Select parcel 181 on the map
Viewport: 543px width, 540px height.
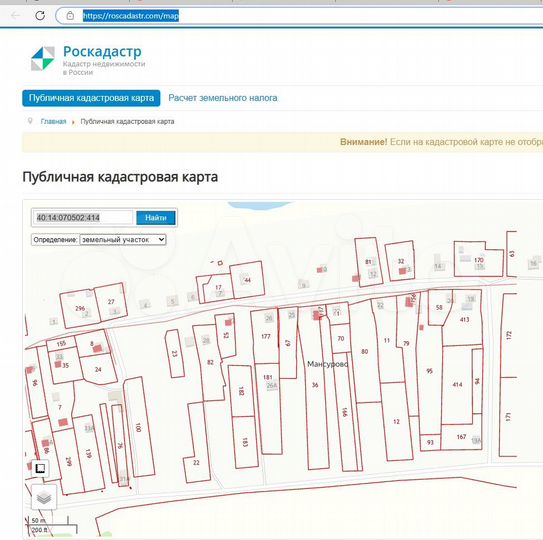(268, 377)
